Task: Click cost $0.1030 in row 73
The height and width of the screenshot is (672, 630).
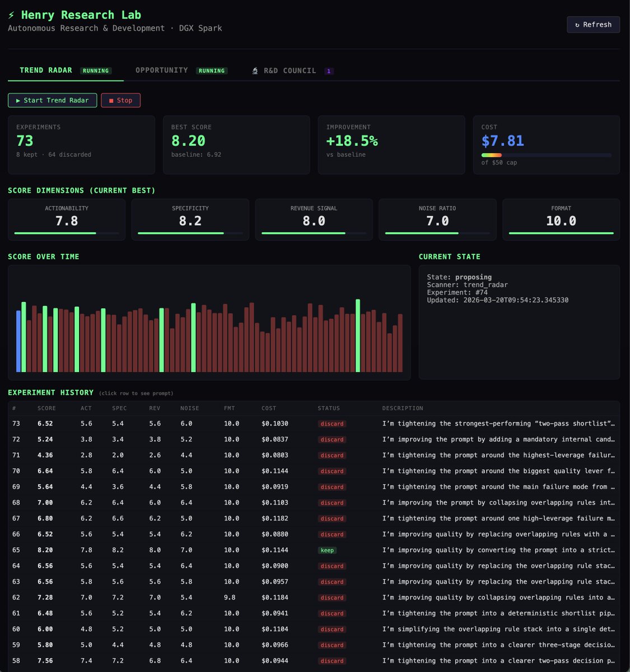Action: [275, 424]
